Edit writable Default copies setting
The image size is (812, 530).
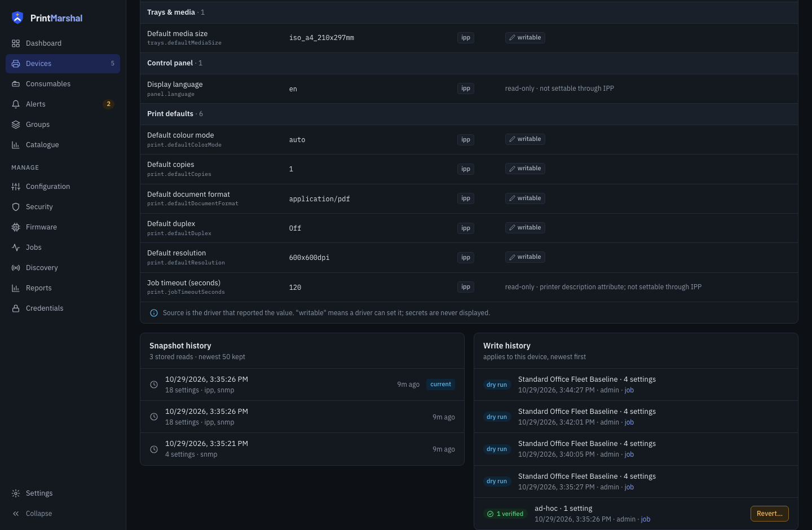pyautogui.click(x=525, y=169)
